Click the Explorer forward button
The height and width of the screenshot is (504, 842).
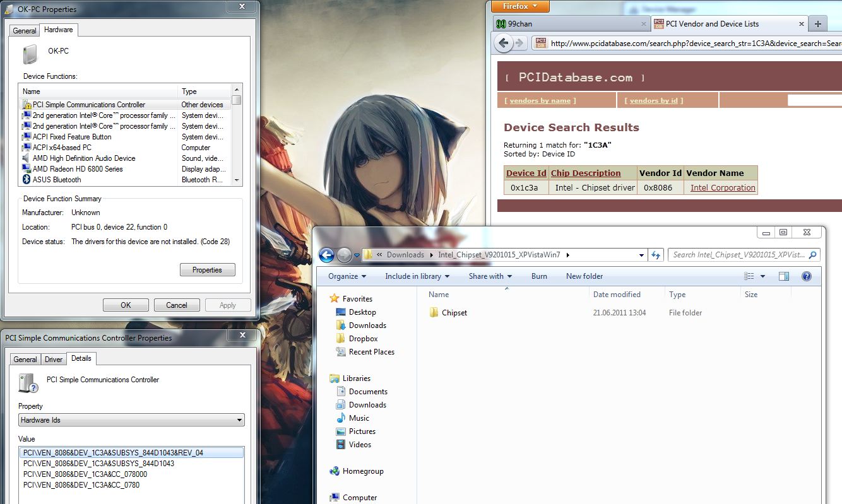(344, 255)
